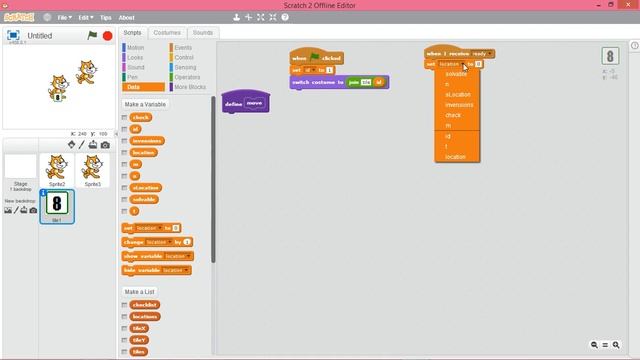Screen dimensions: 640x360
Task: Open the tips help panel icon
Action: 635,46
